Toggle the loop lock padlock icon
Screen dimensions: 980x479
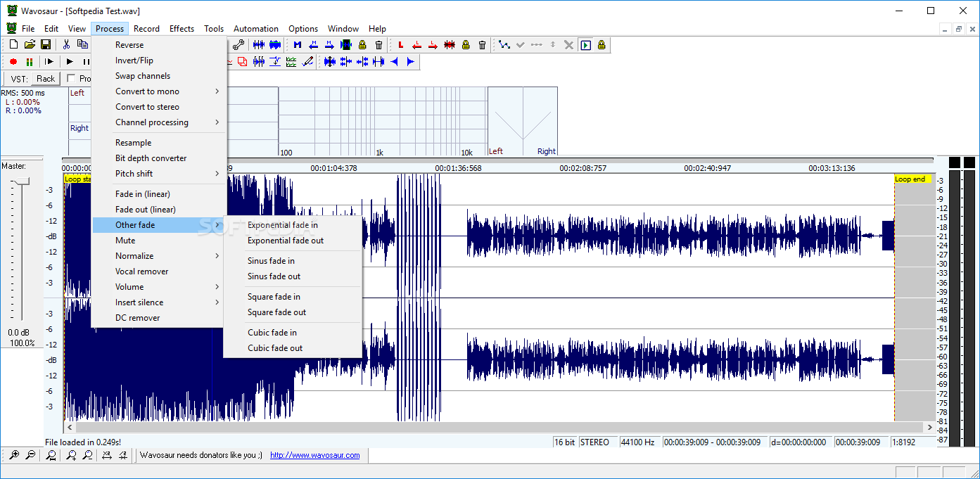(x=466, y=44)
